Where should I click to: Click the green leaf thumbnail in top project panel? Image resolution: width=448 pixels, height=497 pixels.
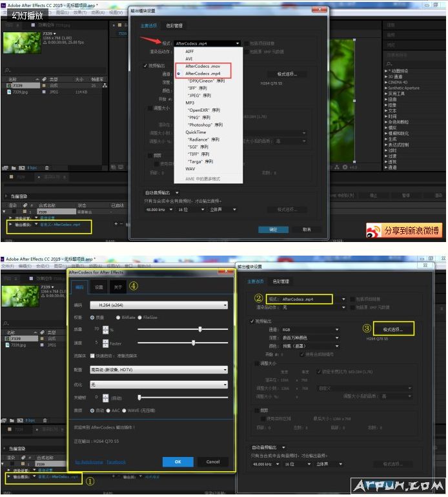pyautogui.click(x=22, y=43)
